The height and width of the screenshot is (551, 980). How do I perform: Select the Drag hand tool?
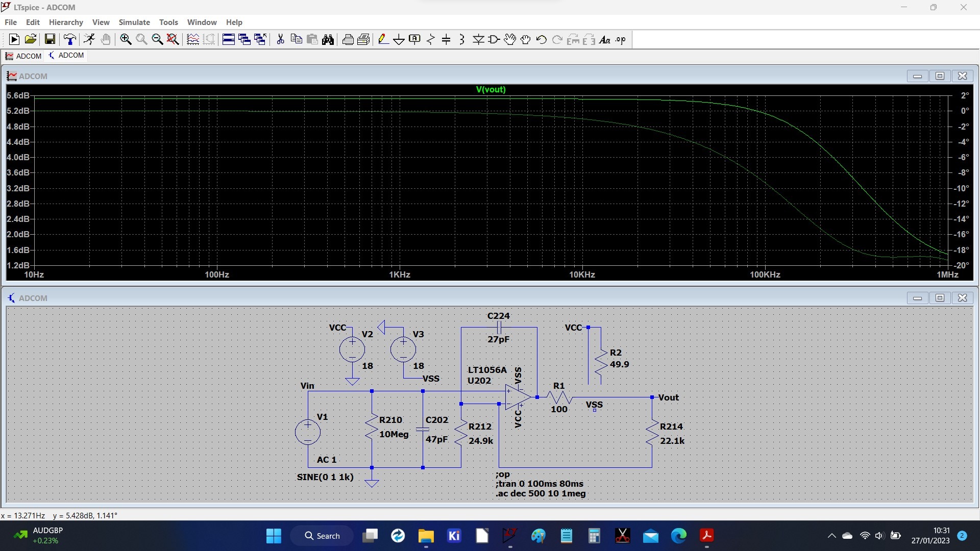point(526,39)
